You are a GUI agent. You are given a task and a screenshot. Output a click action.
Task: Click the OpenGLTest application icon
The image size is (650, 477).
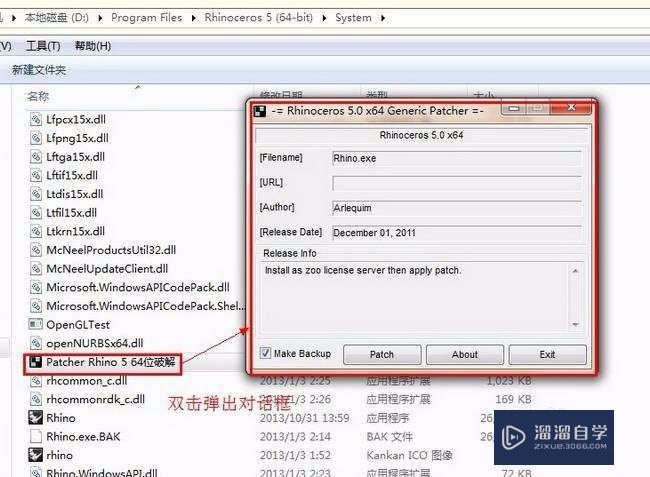[x=36, y=324]
